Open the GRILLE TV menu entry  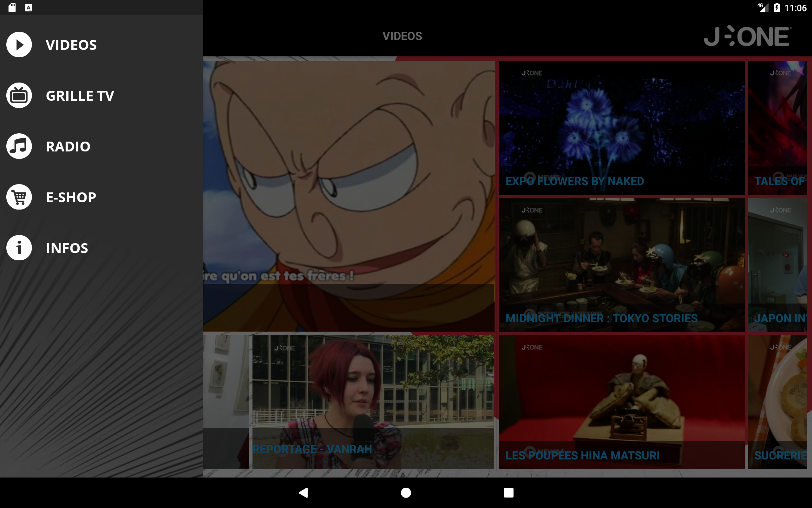click(101, 96)
